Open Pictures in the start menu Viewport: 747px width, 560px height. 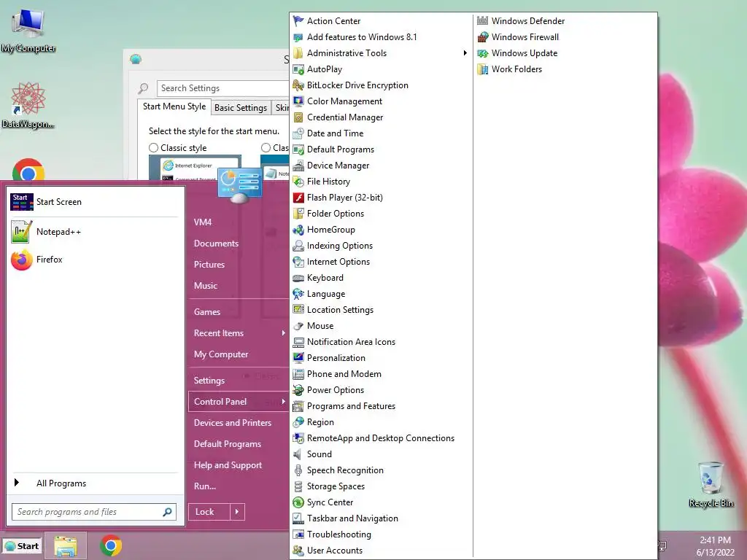click(209, 264)
